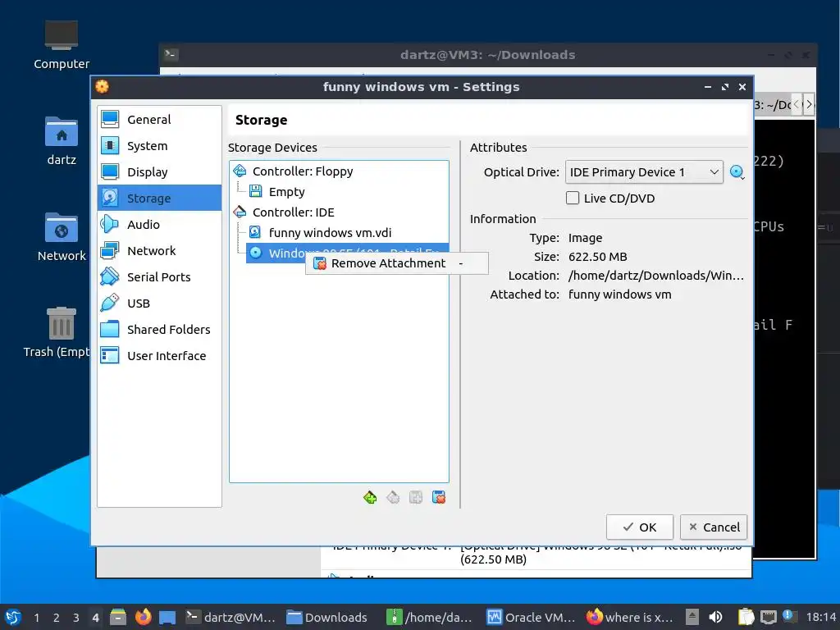The height and width of the screenshot is (630, 840).
Task: Switch to workspace 3
Action: coord(76,618)
